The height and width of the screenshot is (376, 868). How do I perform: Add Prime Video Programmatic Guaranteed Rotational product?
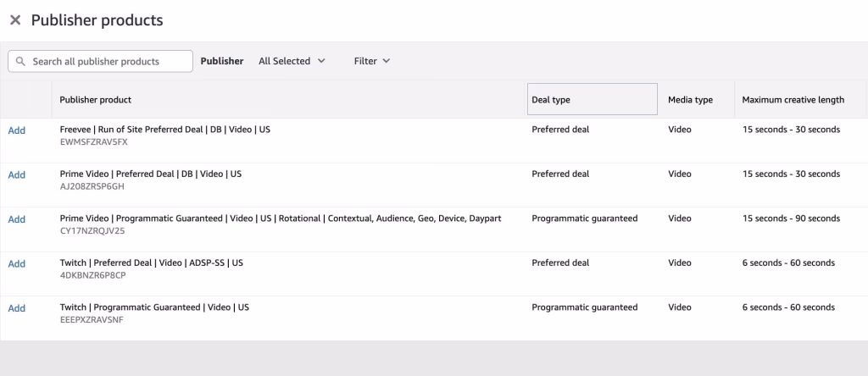pyautogui.click(x=17, y=219)
